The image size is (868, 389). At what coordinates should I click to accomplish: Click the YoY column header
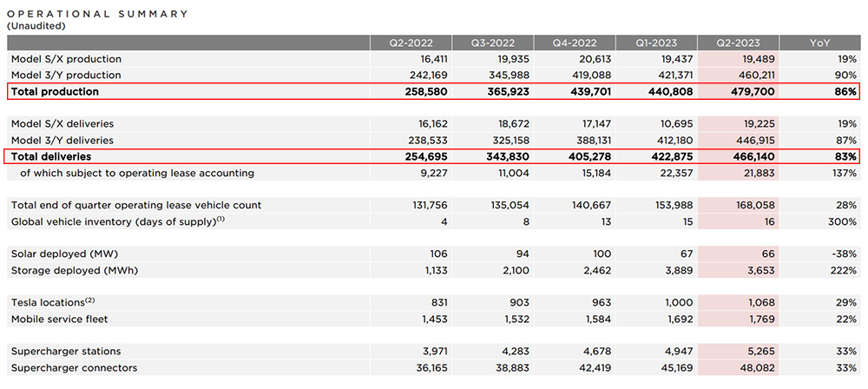819,43
